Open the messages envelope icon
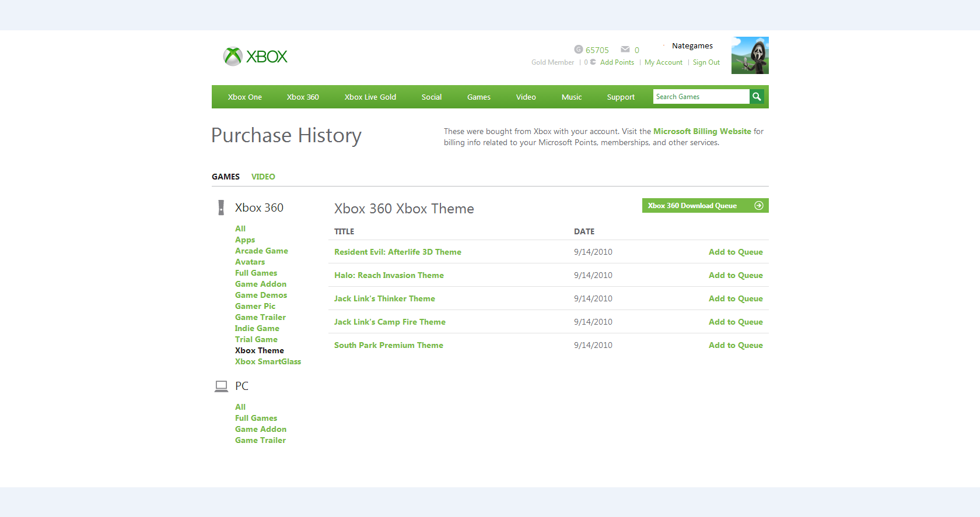This screenshot has width=980, height=517. pyautogui.click(x=625, y=50)
